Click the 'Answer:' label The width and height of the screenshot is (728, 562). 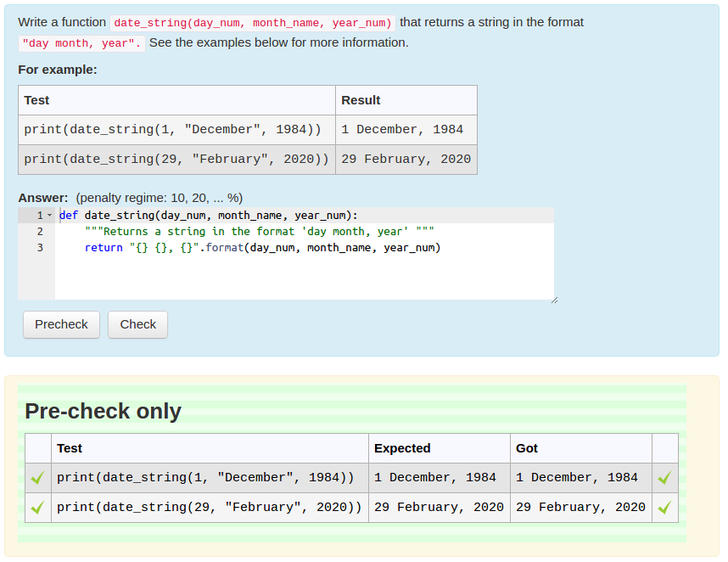pyautogui.click(x=43, y=198)
